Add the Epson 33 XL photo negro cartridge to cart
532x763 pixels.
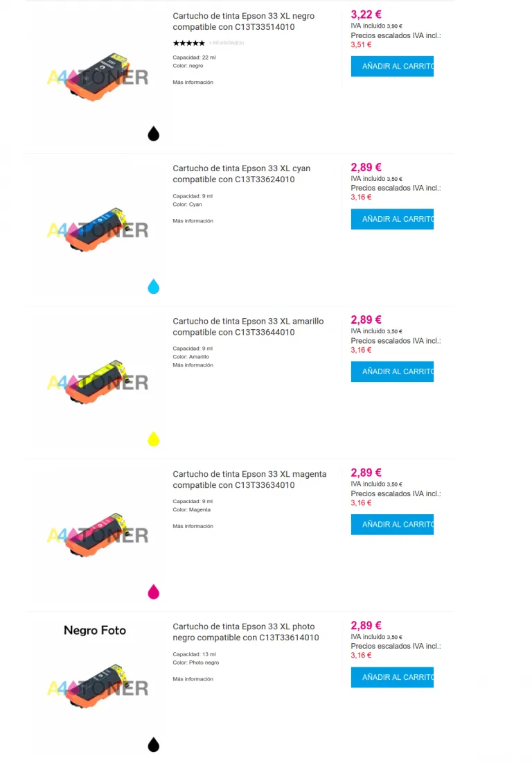392,677
